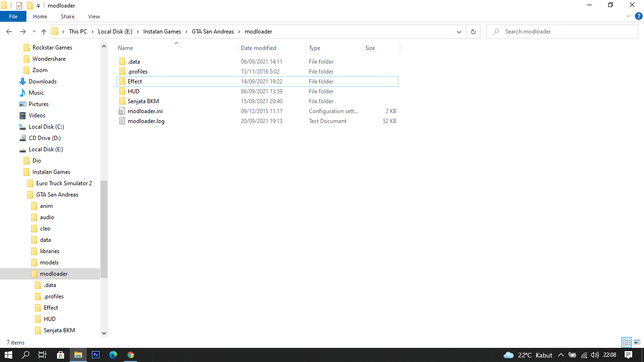Show hidden system tray icons
This screenshot has width=644, height=362.
[x=561, y=355]
